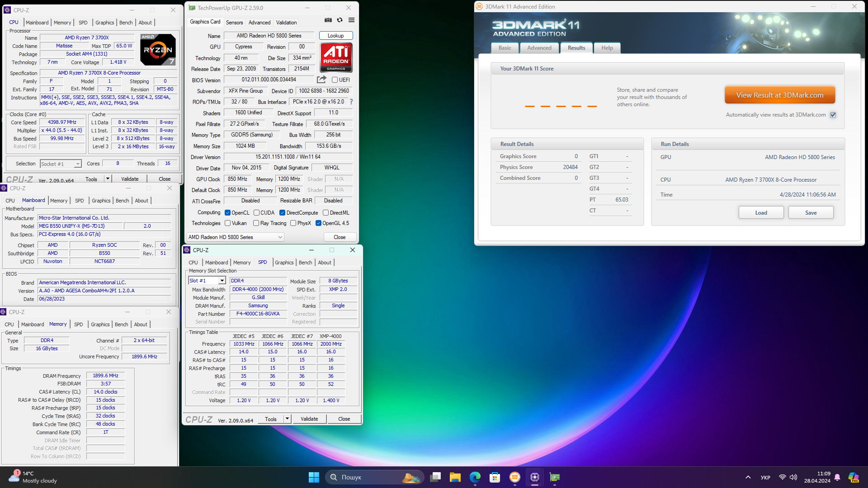Open Basic tab in 3DMark 11
The width and height of the screenshot is (868, 488).
pos(505,48)
